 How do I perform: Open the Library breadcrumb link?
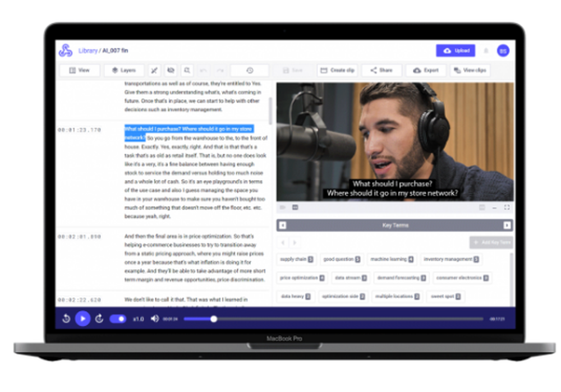click(88, 50)
